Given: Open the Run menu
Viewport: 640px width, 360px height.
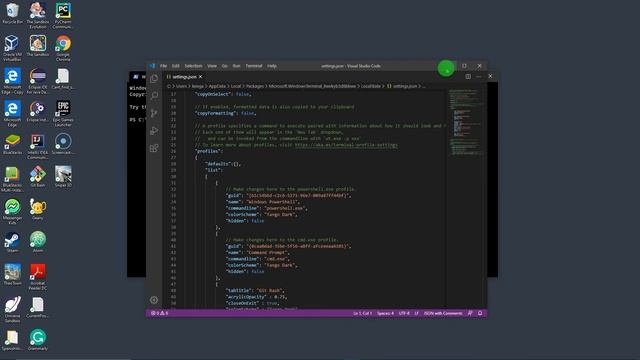Looking at the screenshot, I should pos(236,66).
